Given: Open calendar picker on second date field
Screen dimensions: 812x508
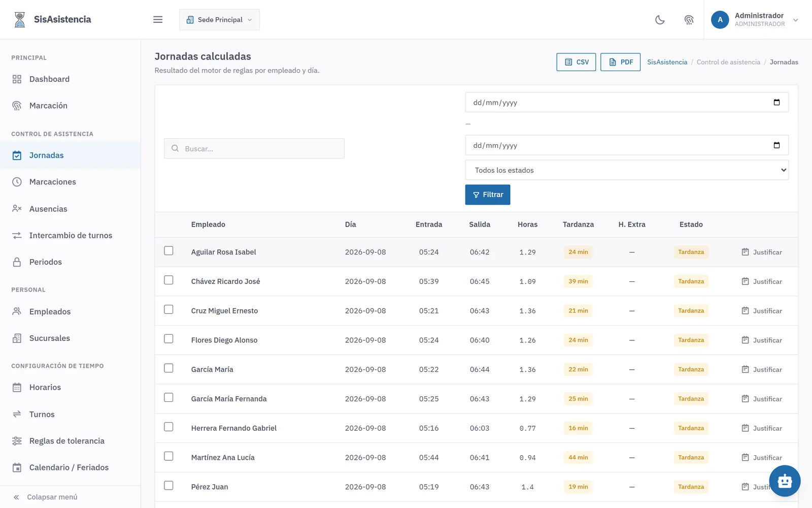Looking at the screenshot, I should (776, 145).
